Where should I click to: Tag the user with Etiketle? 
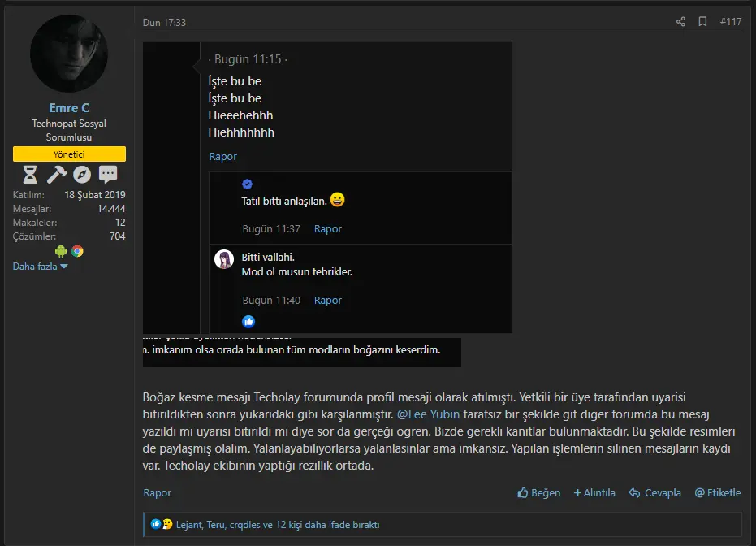[718, 493]
